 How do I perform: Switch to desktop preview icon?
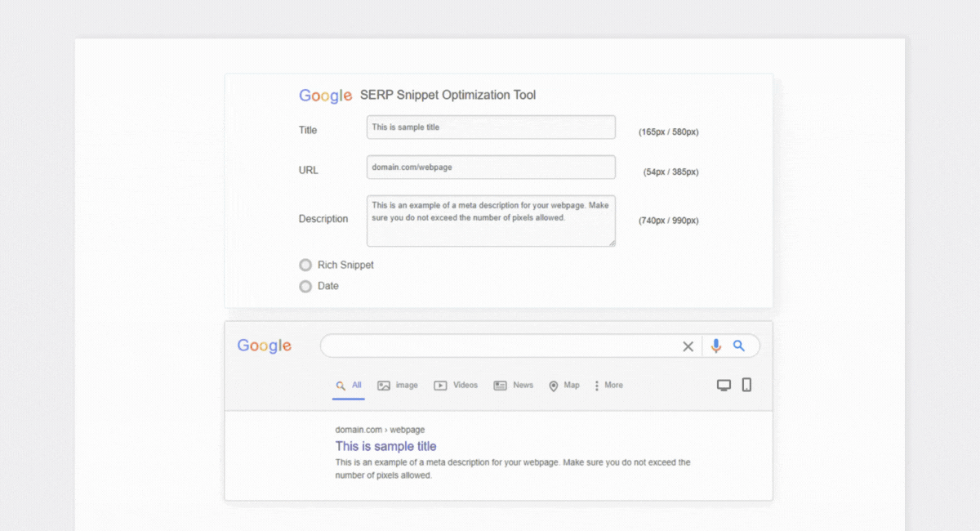click(x=724, y=386)
